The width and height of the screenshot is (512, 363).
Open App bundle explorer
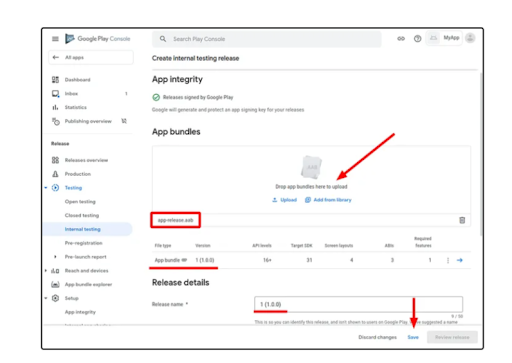click(88, 284)
